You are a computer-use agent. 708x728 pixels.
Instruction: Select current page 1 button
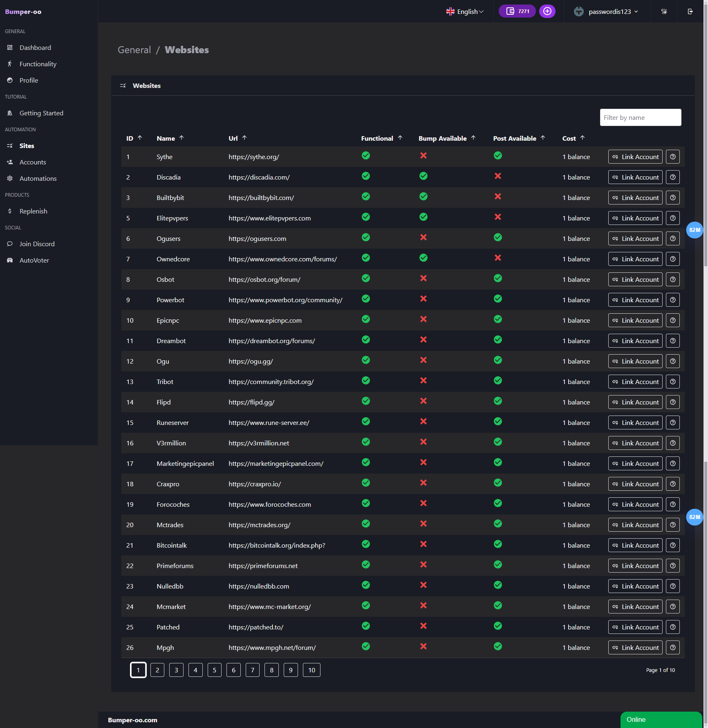(x=138, y=670)
